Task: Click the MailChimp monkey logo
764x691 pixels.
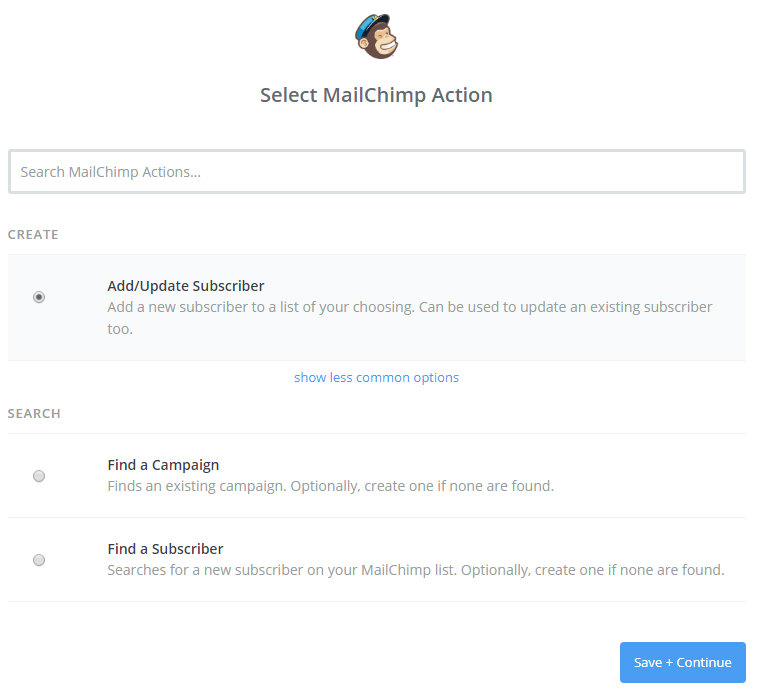Action: click(376, 37)
